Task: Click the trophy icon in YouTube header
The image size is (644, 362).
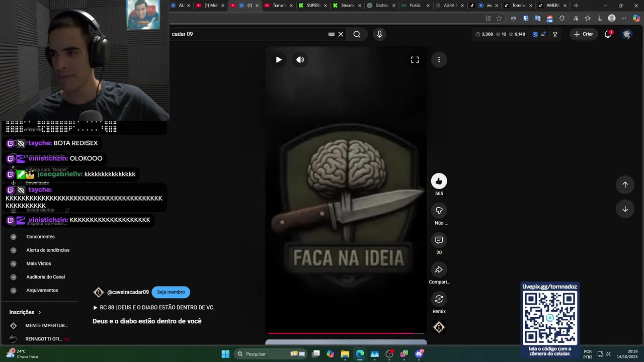Action: (x=555, y=34)
